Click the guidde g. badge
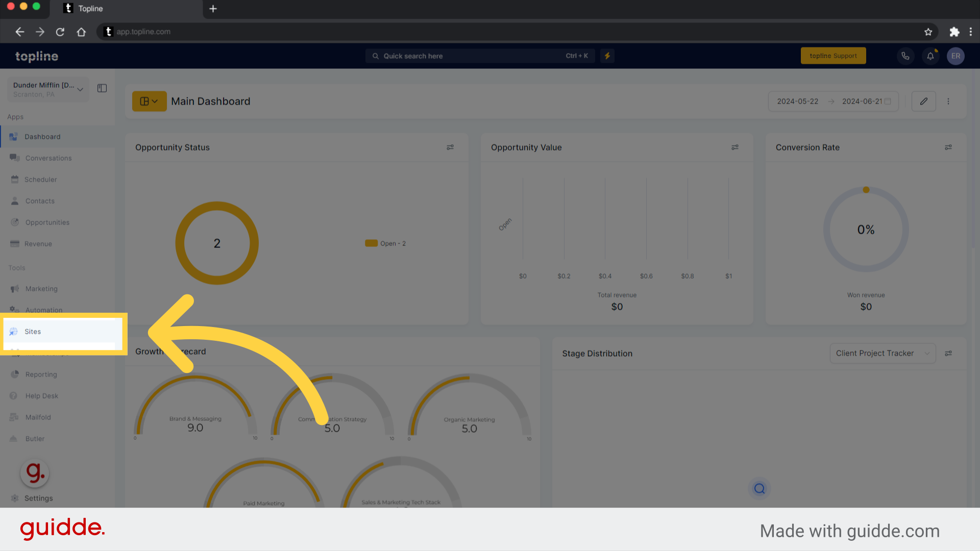This screenshot has height=551, width=980. click(35, 473)
